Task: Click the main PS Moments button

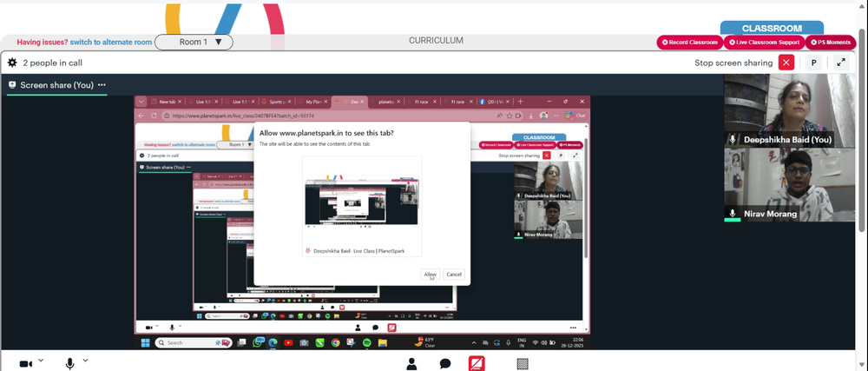Action: (831, 42)
